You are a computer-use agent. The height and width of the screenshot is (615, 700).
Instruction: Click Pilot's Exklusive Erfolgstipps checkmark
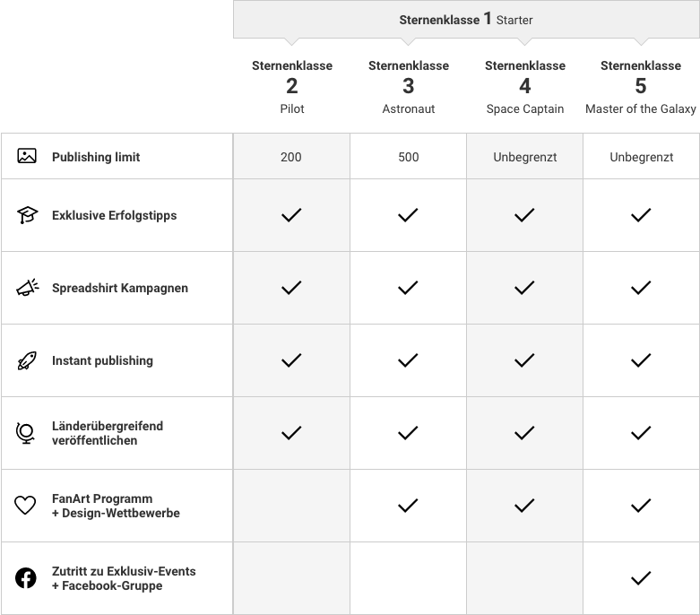tap(291, 215)
